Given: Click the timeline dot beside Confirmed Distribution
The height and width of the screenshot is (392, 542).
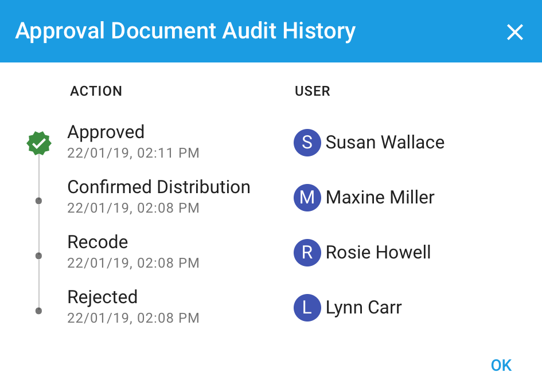Looking at the screenshot, I should [x=39, y=201].
